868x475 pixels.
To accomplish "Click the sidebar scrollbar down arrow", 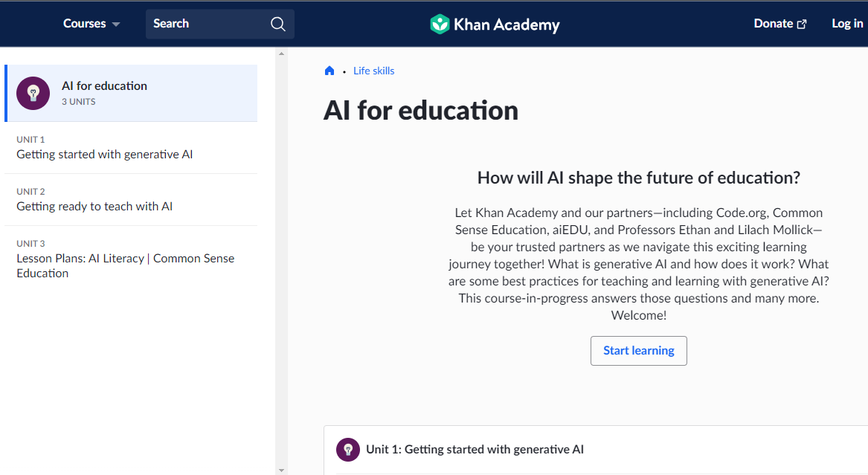I will [x=281, y=470].
